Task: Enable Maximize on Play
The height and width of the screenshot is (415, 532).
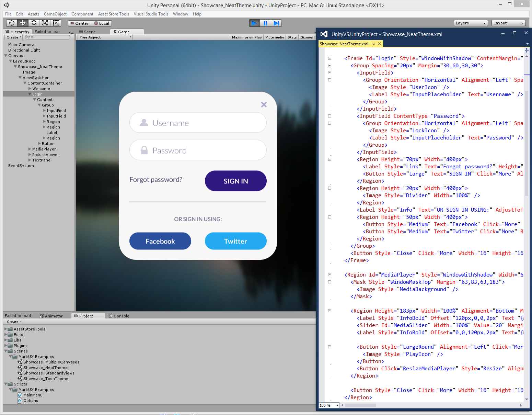Action: click(x=246, y=37)
